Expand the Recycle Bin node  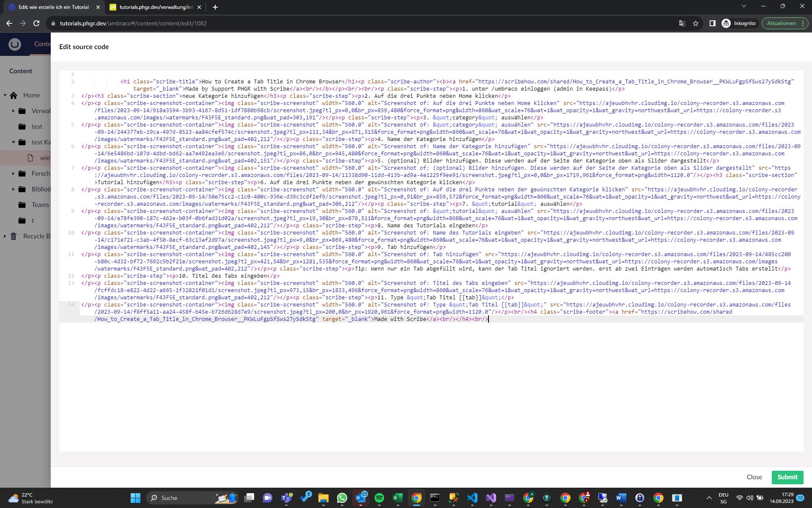tap(5, 236)
